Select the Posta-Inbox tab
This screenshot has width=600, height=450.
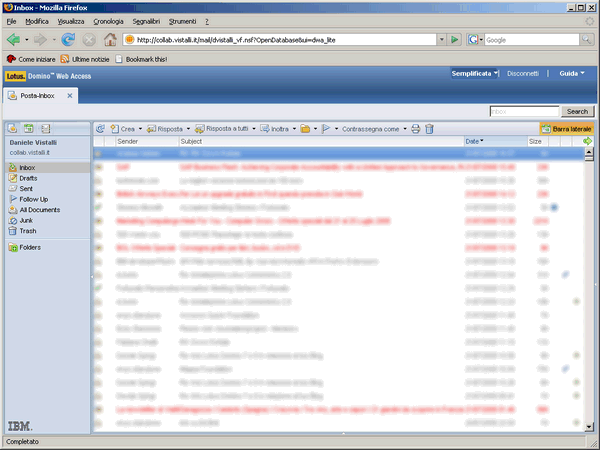pos(37,96)
